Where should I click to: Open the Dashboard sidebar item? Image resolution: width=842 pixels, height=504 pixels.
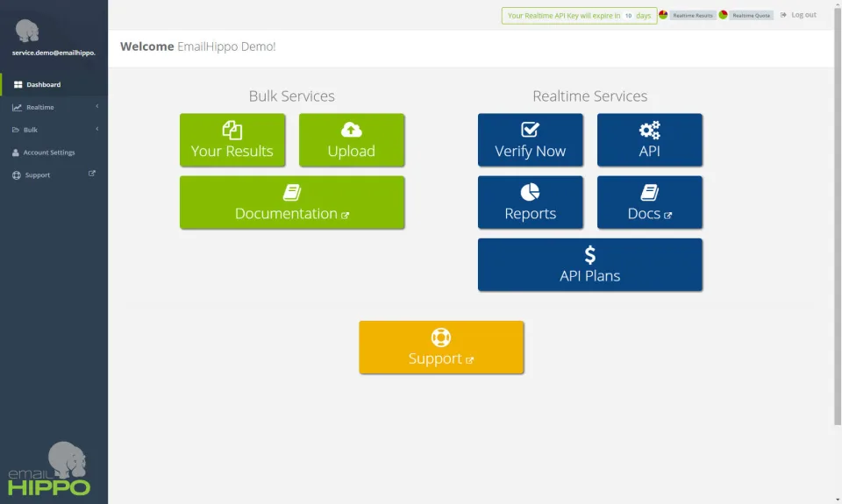(x=54, y=84)
